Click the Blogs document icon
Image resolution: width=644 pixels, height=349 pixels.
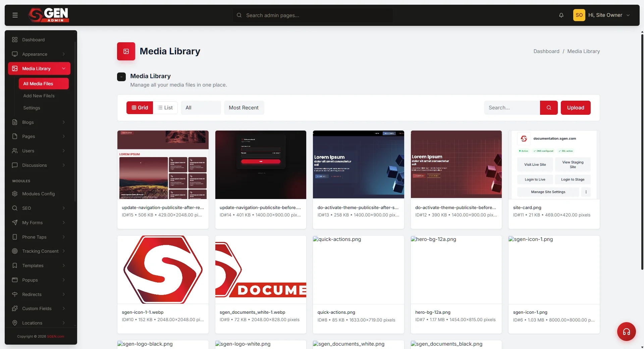(15, 122)
